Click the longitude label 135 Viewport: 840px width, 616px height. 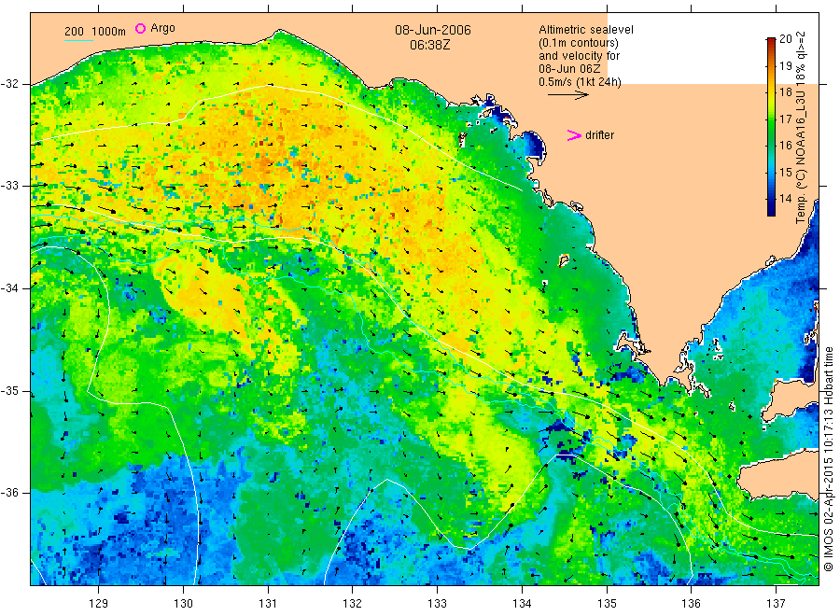click(x=607, y=604)
